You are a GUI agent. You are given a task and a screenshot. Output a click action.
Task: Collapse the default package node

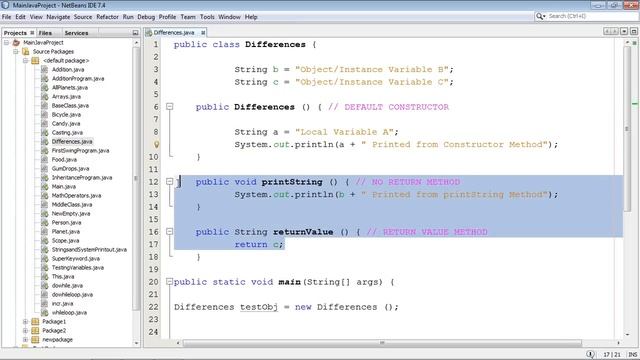click(x=25, y=60)
